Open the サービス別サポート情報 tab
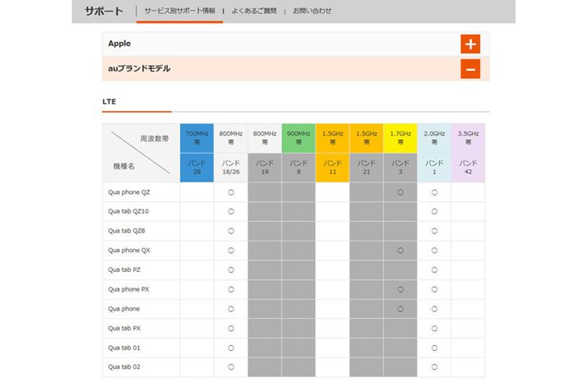Viewport: 588px width, 392px height. pos(179,11)
